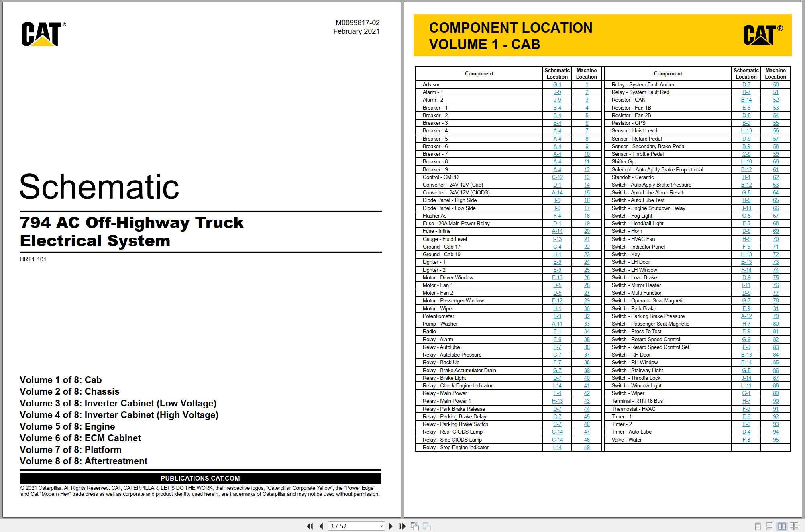Image resolution: width=805 pixels, height=532 pixels.
Task: Click Volume 8 of 8: Aftertreatment text
Action: point(84,461)
